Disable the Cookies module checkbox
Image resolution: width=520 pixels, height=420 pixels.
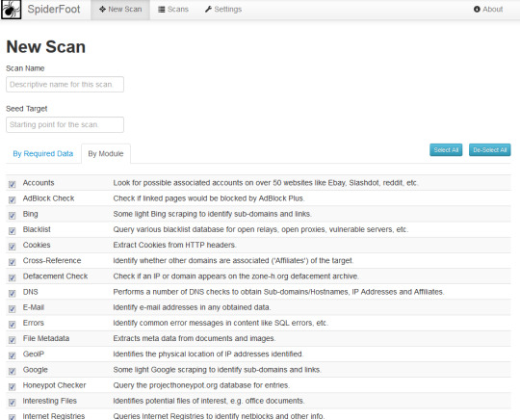click(x=13, y=247)
